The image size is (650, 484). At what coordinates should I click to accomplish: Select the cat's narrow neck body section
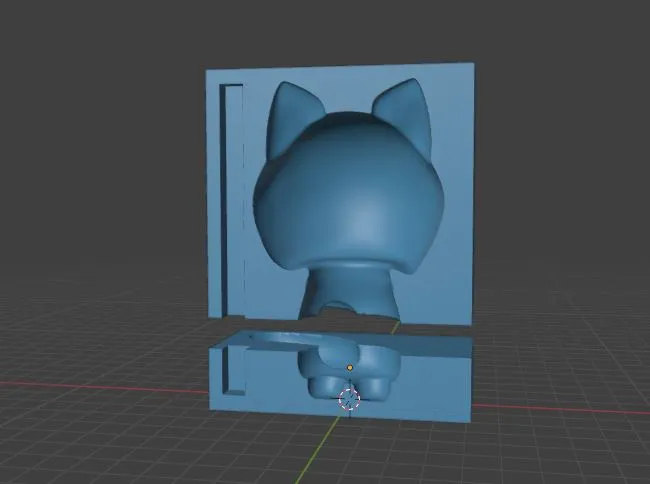(349, 290)
